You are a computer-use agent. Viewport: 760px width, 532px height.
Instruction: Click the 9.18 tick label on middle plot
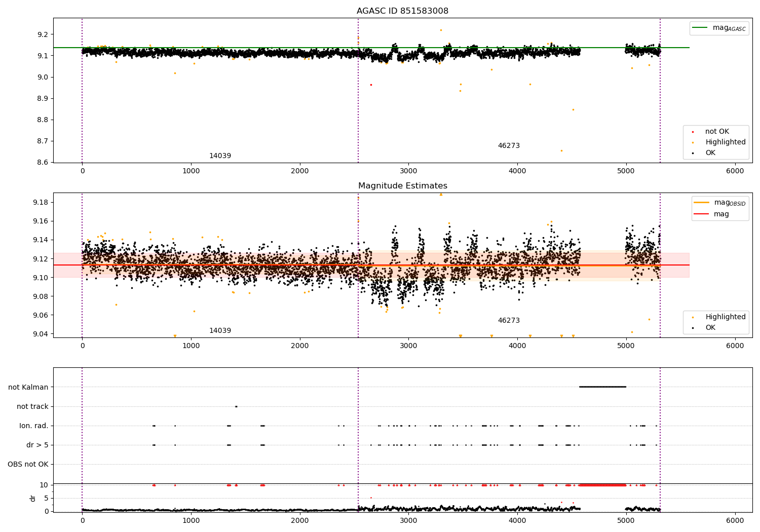point(40,203)
